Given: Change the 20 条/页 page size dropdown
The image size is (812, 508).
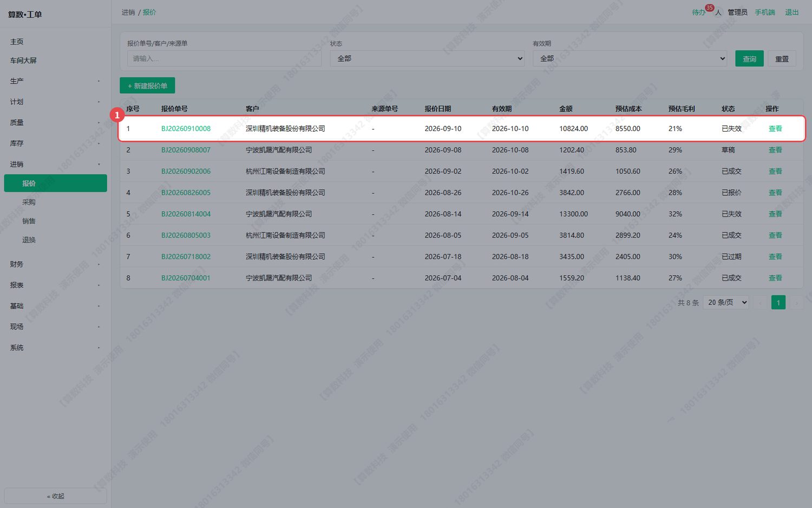Looking at the screenshot, I should coord(726,303).
